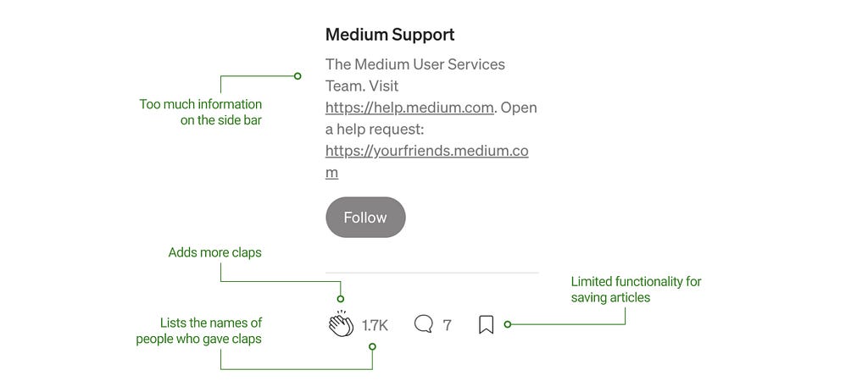Click "Limited functionality for saving articles" label
This screenshot has height=392, width=868.
coord(636,290)
